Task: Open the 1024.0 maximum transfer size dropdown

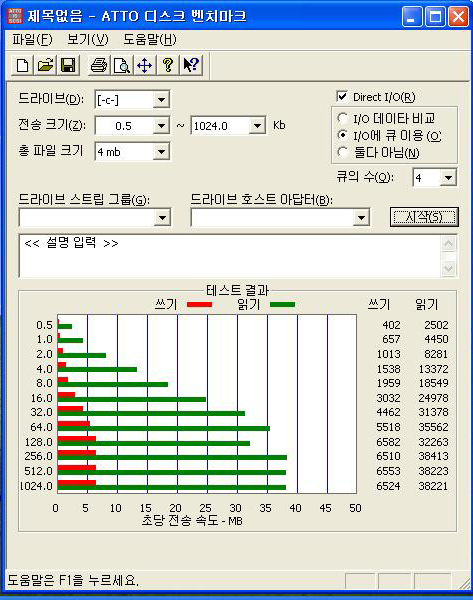Action: click(x=257, y=126)
